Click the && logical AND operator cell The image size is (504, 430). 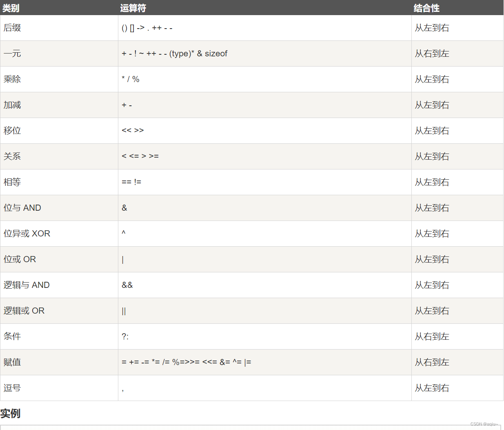point(265,285)
